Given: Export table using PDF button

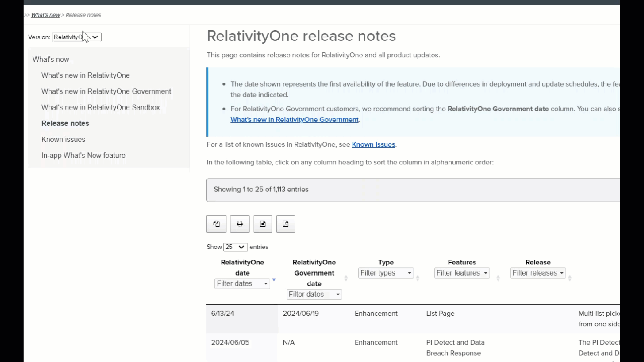Looking at the screenshot, I should [285, 224].
